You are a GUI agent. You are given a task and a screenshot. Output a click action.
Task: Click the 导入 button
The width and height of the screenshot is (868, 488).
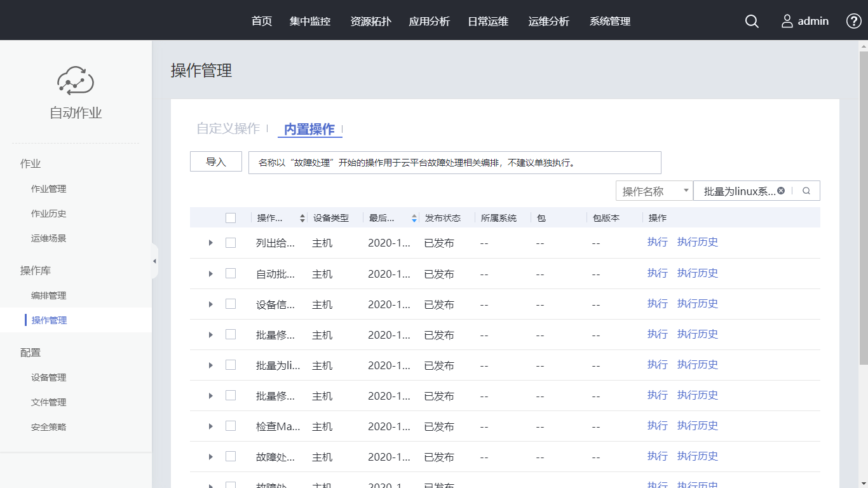coord(216,162)
